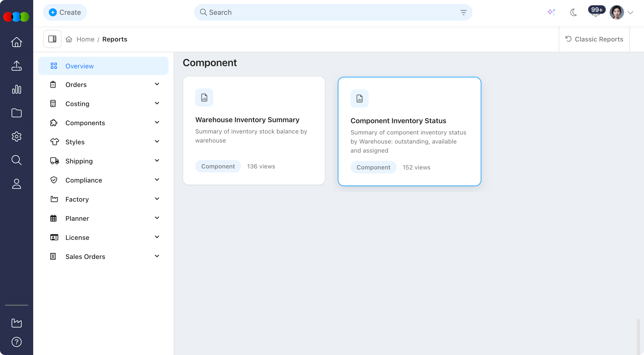
Task: Select Costing menu item
Action: [x=103, y=104]
